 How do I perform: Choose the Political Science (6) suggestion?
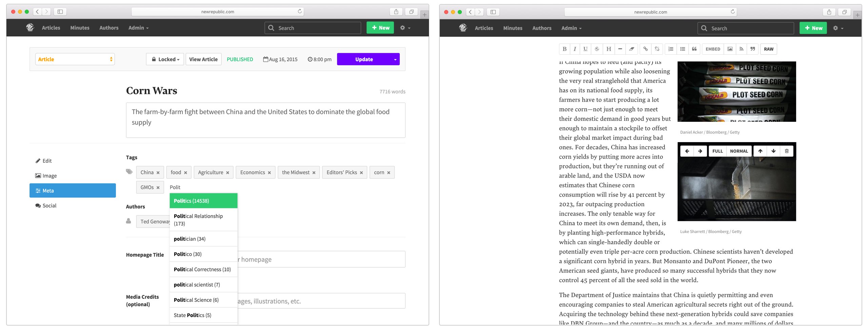[x=203, y=300]
